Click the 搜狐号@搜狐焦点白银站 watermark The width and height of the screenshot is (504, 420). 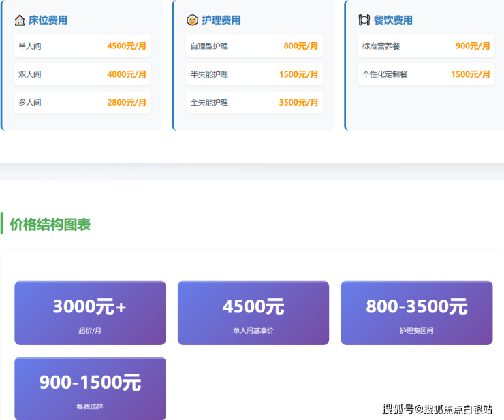(x=437, y=409)
